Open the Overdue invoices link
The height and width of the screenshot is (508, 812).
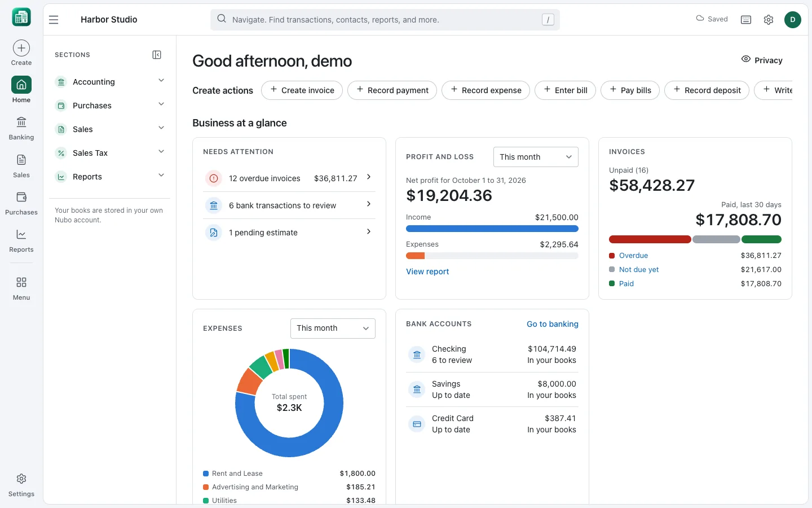(x=633, y=256)
